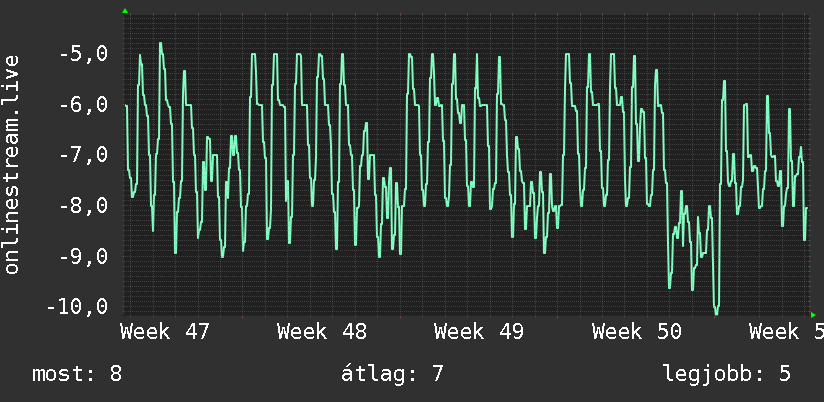Click the -6,0 axis label
The height and width of the screenshot is (402, 824).
click(x=84, y=104)
